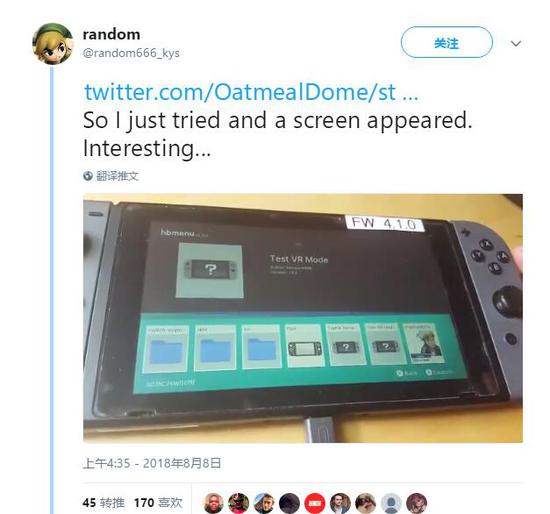The width and height of the screenshot is (550, 514).
Task: Open the sixth liker's avatar
Action: point(340,503)
